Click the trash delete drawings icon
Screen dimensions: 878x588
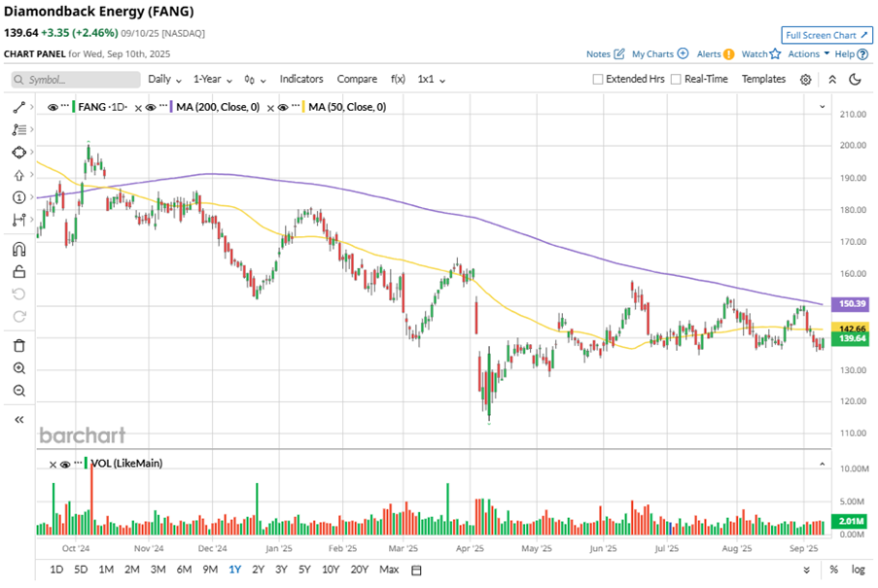(x=19, y=346)
